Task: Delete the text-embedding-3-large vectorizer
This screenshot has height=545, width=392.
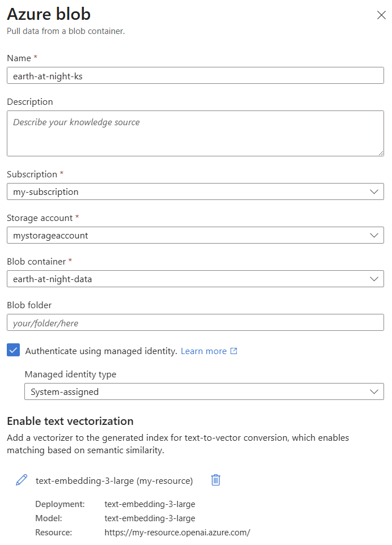Action: pyautogui.click(x=215, y=480)
